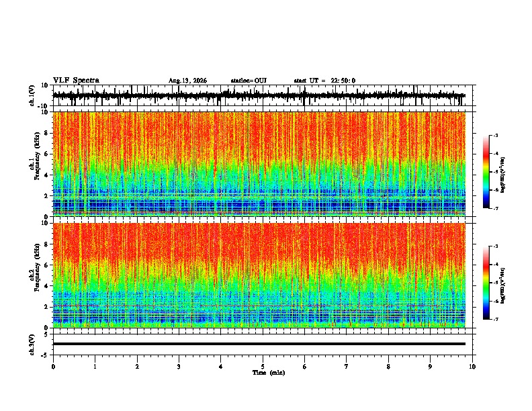This screenshot has width=532, height=411.
Task: Click the ch.2 color scale's log(PSD) unit label
Action: tap(503, 285)
